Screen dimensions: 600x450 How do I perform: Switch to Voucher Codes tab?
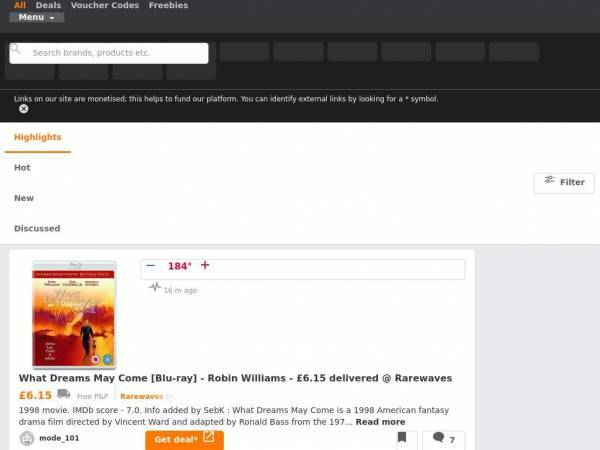pos(105,5)
